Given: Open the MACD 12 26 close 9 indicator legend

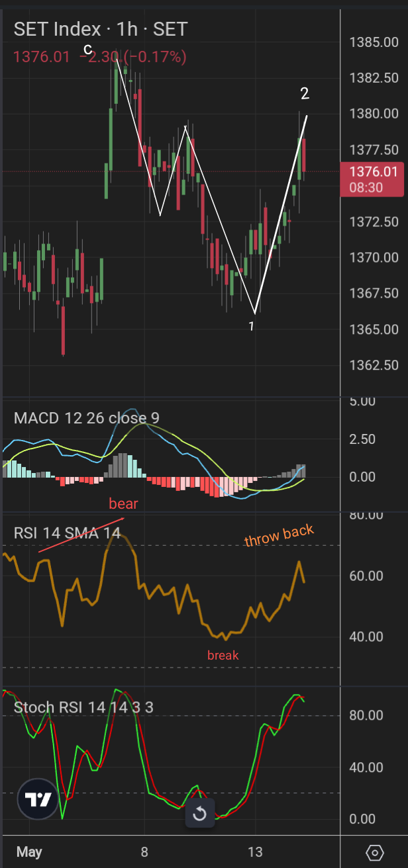Looking at the screenshot, I should [x=87, y=418].
